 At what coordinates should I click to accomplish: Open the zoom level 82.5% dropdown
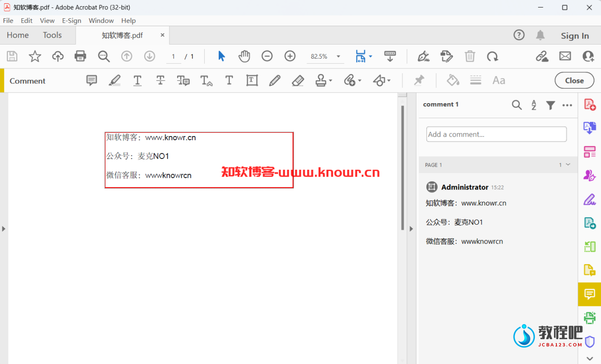pyautogui.click(x=325, y=56)
